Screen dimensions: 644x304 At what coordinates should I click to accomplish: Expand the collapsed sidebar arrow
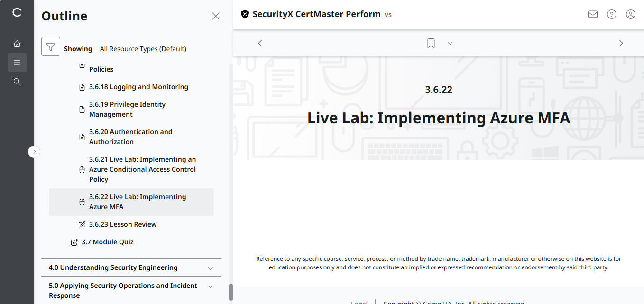pos(34,151)
